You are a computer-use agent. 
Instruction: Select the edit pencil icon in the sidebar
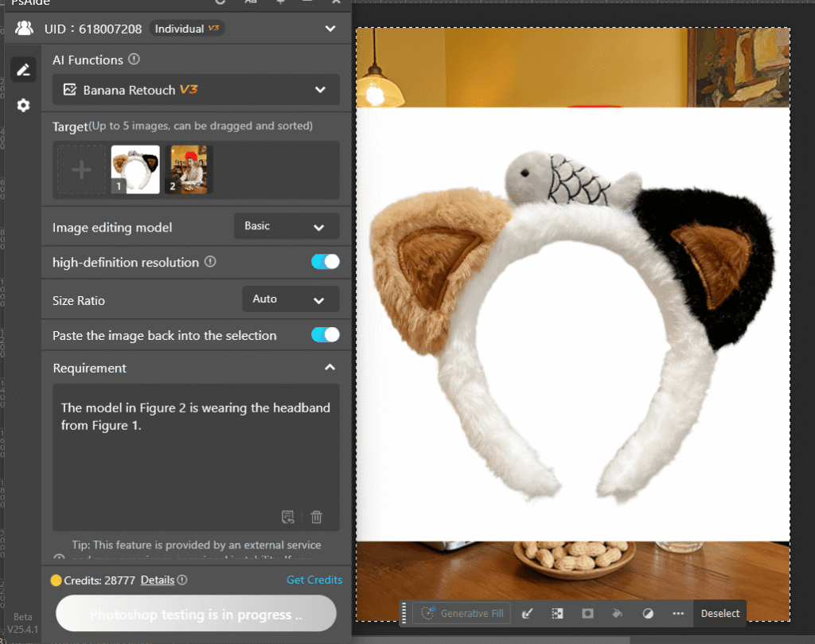[x=23, y=70]
